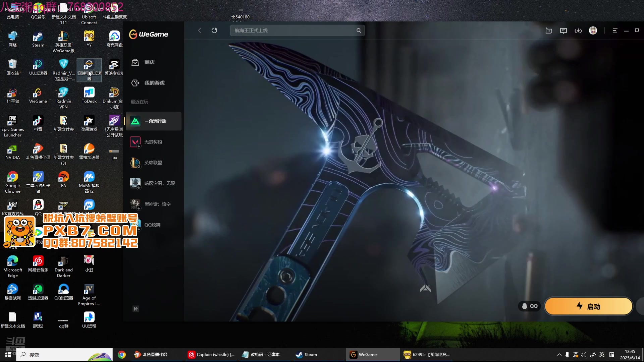Open the Ubisoft Connect desktop shortcut

[89, 14]
